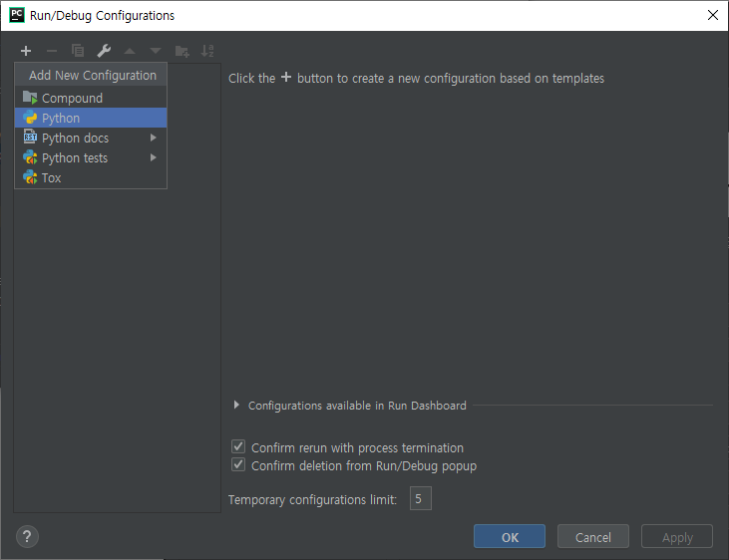Click the plus Add New Configuration icon

(x=26, y=51)
